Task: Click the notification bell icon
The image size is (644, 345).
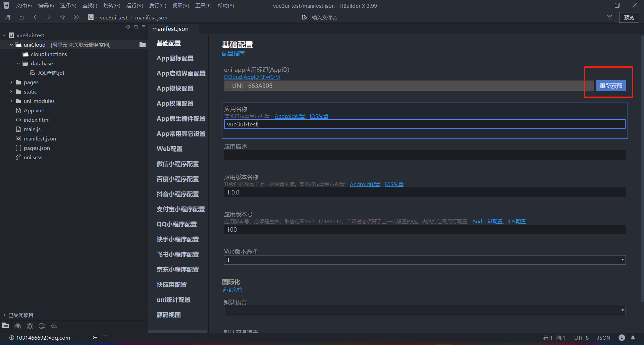Action: coord(633,338)
